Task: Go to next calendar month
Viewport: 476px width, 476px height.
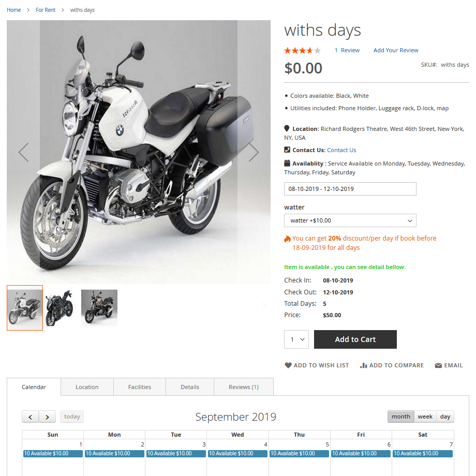Action: point(48,416)
